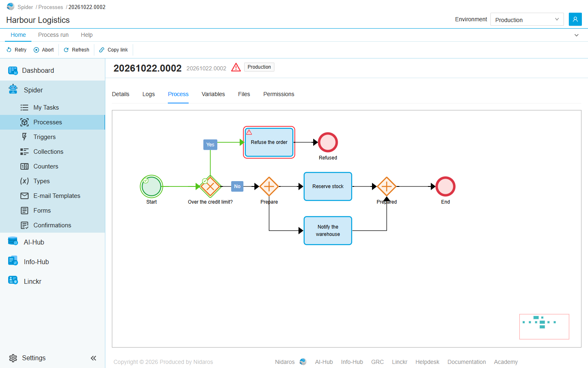Select the Refuse the order task

(269, 142)
